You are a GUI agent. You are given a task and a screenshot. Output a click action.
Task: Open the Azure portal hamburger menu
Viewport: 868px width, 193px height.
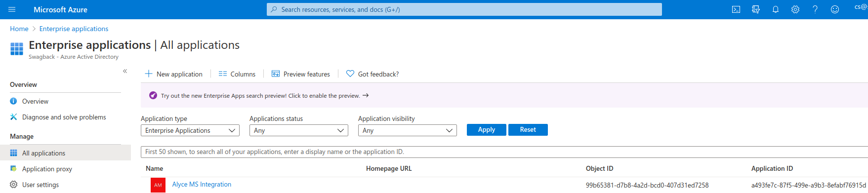pos(12,9)
